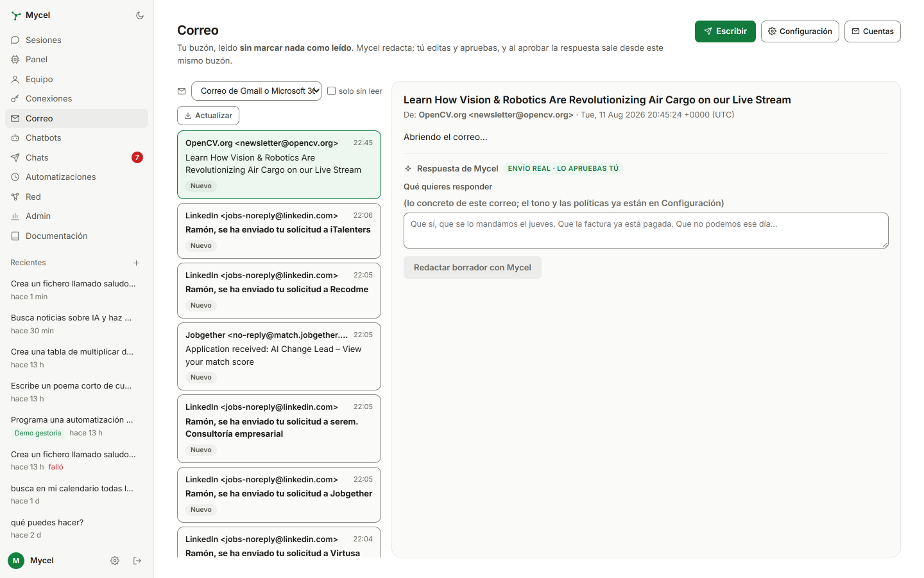Viewport: 924px width, 578px height.
Task: Refresh inbox with Actualizar button
Action: coord(209,116)
